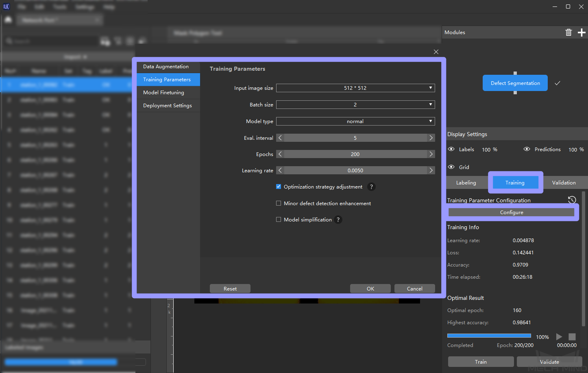This screenshot has height=373, width=588.
Task: Click the training parameter history restore icon
Action: (x=572, y=200)
